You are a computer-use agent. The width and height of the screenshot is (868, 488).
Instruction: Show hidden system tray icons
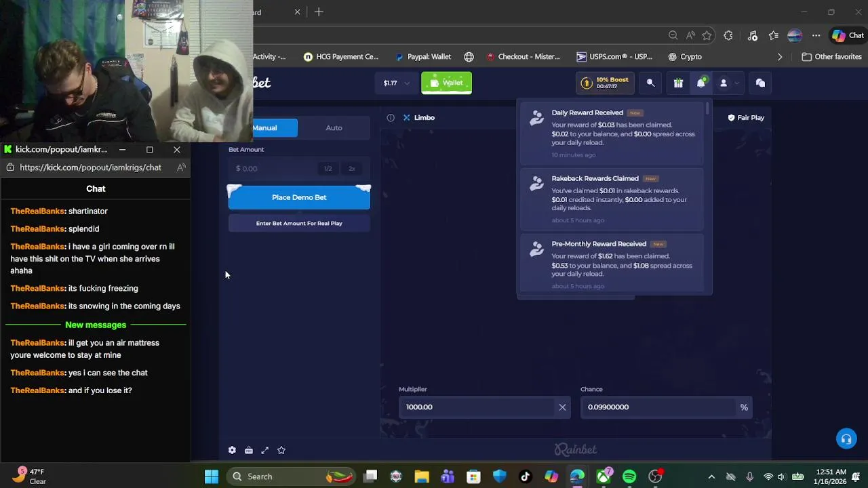click(711, 476)
